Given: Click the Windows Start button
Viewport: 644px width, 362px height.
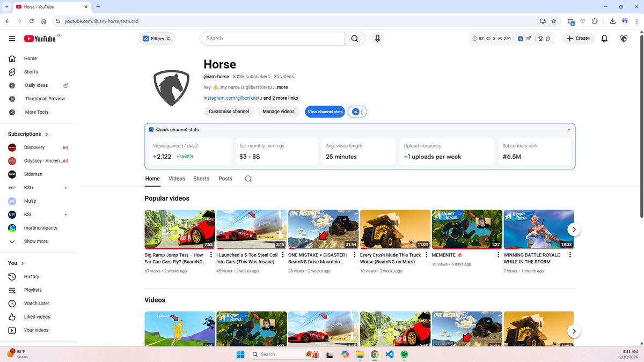Looking at the screenshot, I should click(240, 354).
